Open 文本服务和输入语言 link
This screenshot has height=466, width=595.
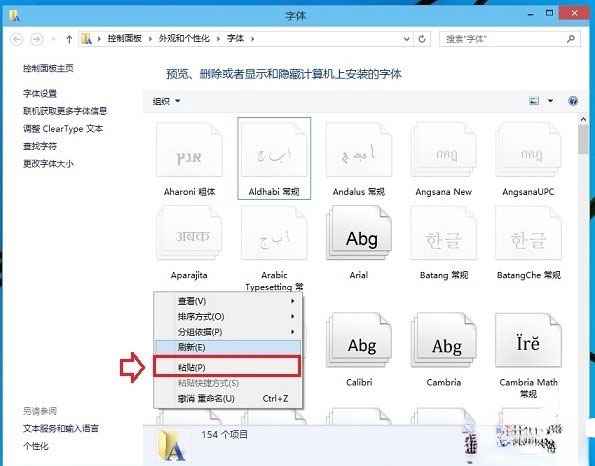[x=61, y=428]
